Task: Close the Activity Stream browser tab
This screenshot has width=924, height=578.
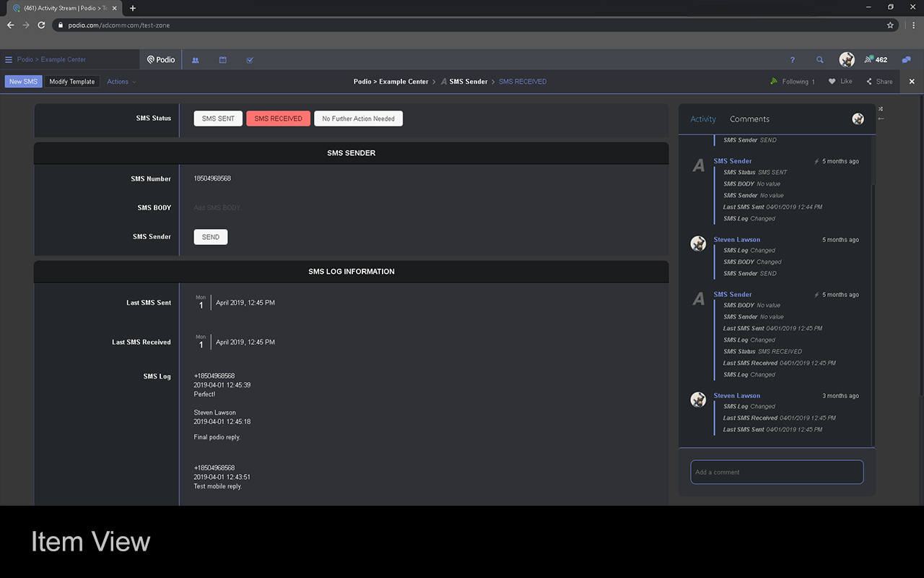Action: coord(114,8)
